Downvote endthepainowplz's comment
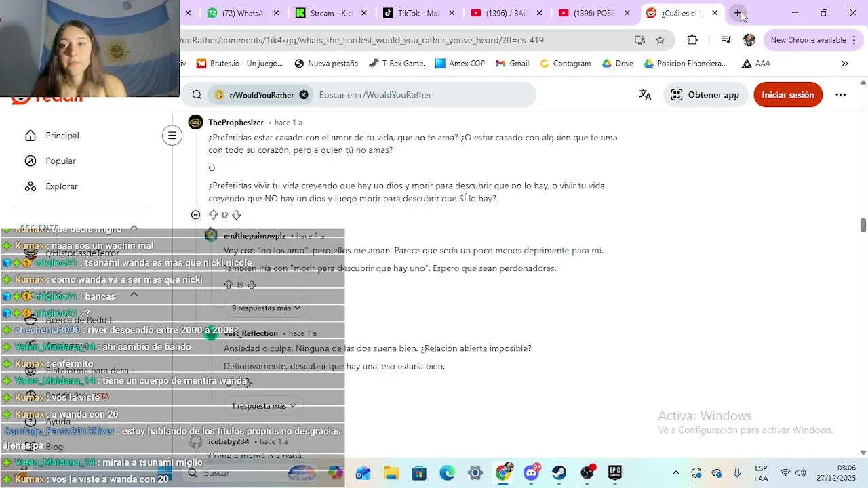The image size is (868, 488). [252, 285]
